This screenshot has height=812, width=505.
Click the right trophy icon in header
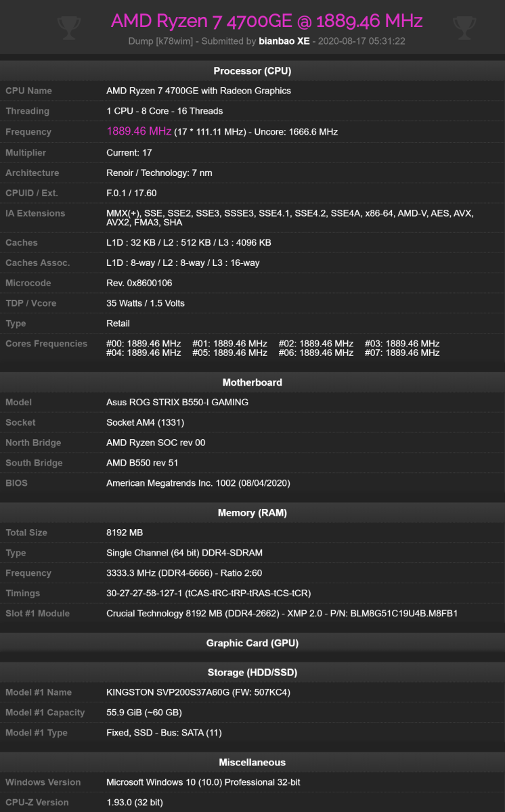tap(464, 28)
